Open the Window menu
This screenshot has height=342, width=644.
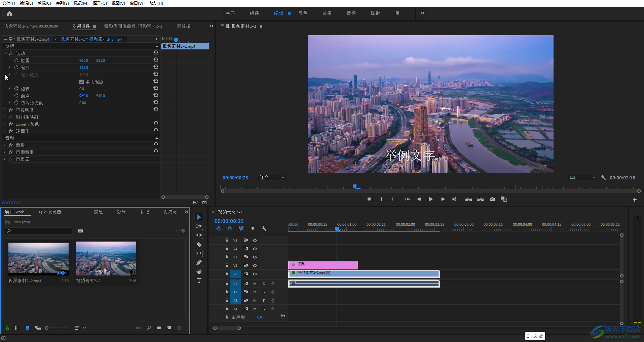click(137, 3)
